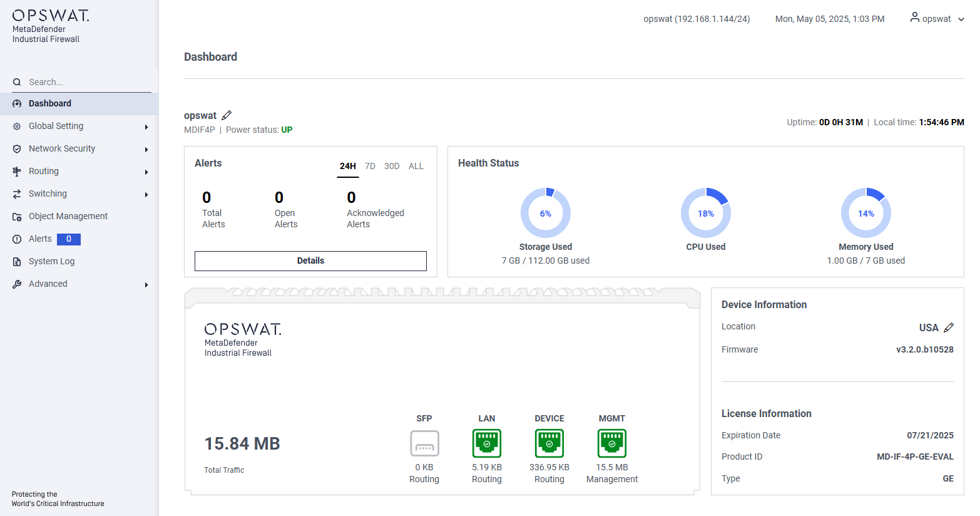Viewport: 980px width, 516px height.
Task: Select the LAN port icon
Action: (487, 443)
